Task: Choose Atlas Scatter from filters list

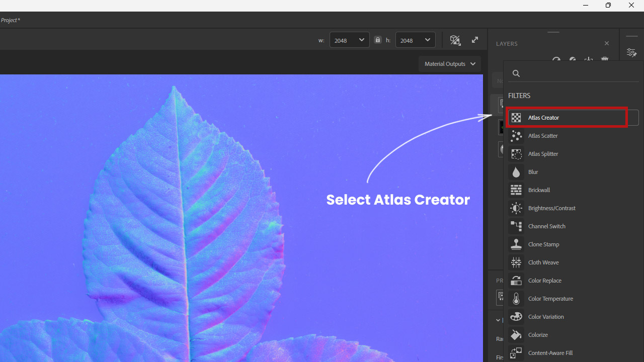Action: (543, 136)
